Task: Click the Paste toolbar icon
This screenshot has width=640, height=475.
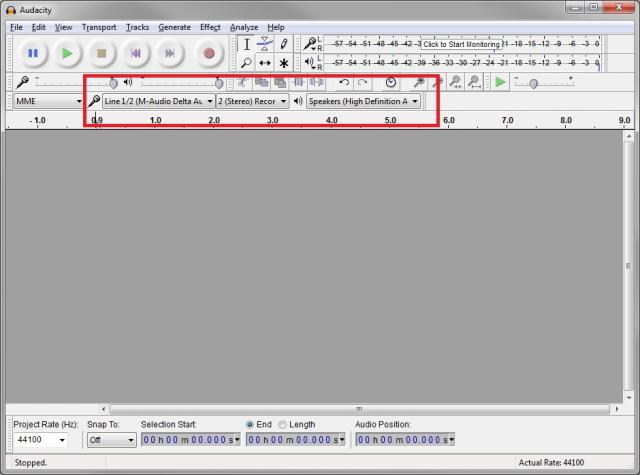Action: coord(280,82)
